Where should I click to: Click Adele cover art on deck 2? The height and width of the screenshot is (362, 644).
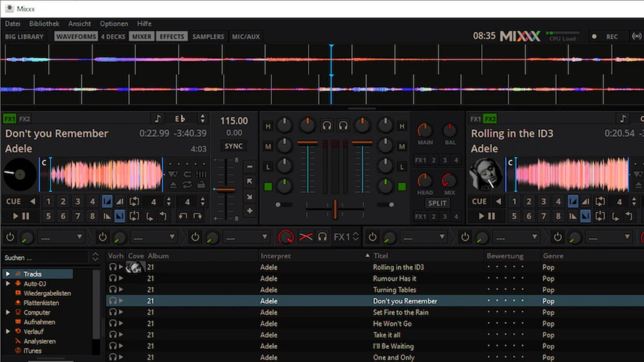(486, 174)
